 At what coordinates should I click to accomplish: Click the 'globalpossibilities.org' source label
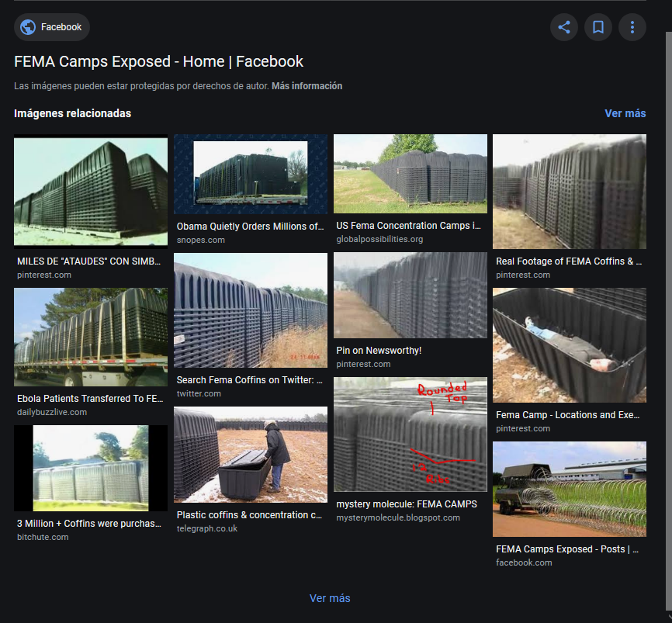[379, 239]
